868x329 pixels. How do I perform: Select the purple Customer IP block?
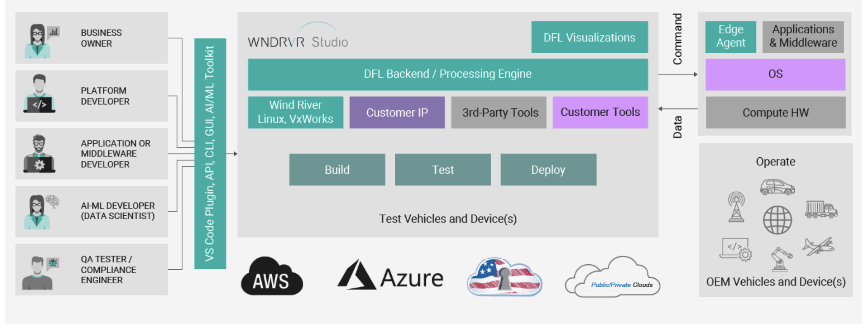(x=397, y=112)
